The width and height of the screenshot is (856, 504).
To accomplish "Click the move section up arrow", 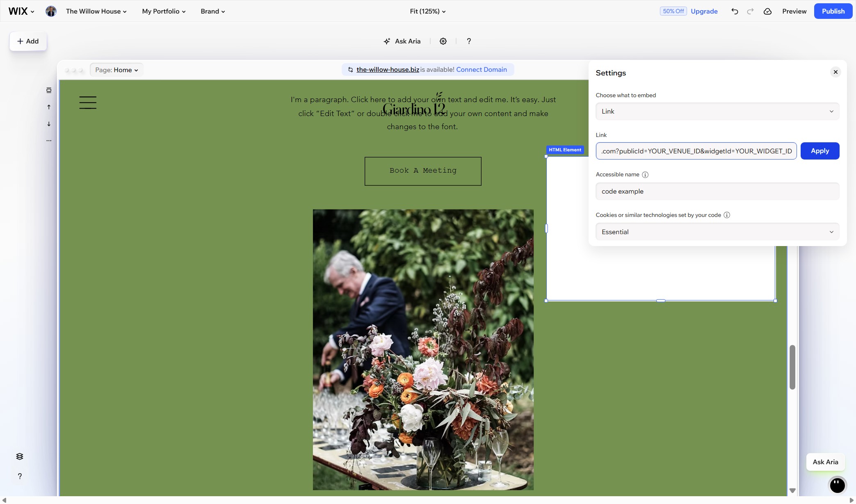I will coord(49,107).
